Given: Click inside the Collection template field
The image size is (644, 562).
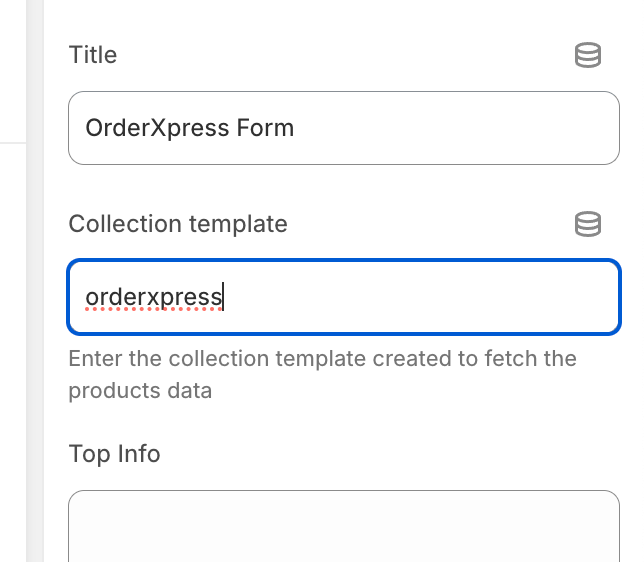Looking at the screenshot, I should point(343,297).
